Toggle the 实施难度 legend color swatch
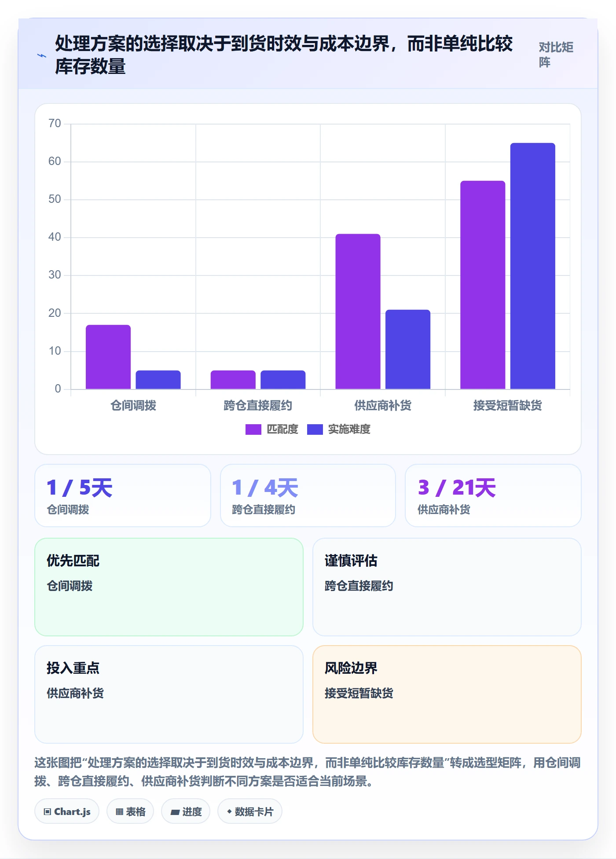 (x=315, y=429)
